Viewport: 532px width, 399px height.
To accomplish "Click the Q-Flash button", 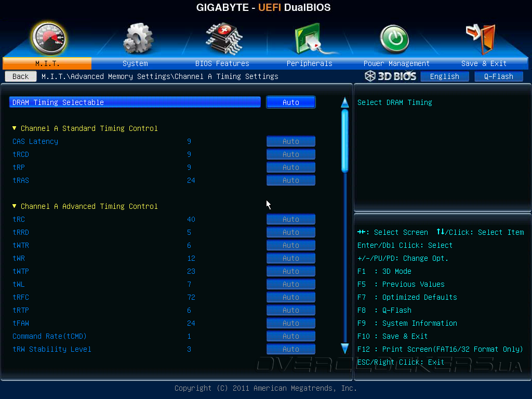I will click(x=498, y=76).
